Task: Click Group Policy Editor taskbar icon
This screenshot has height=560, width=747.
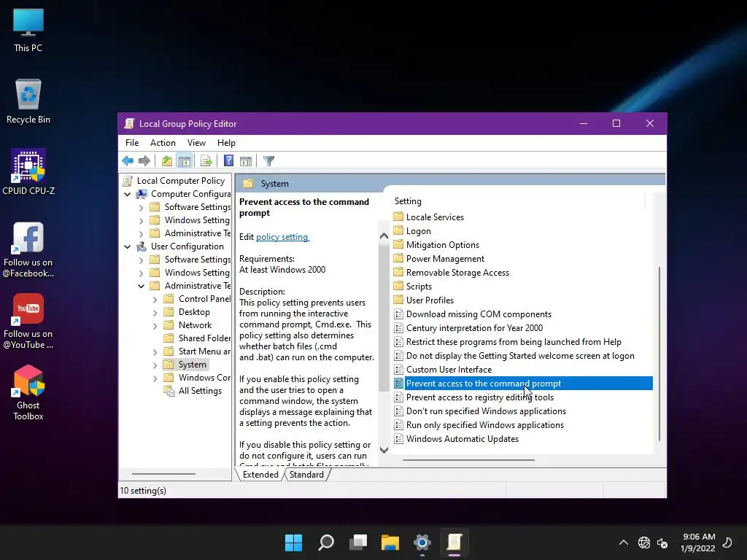Action: (454, 542)
